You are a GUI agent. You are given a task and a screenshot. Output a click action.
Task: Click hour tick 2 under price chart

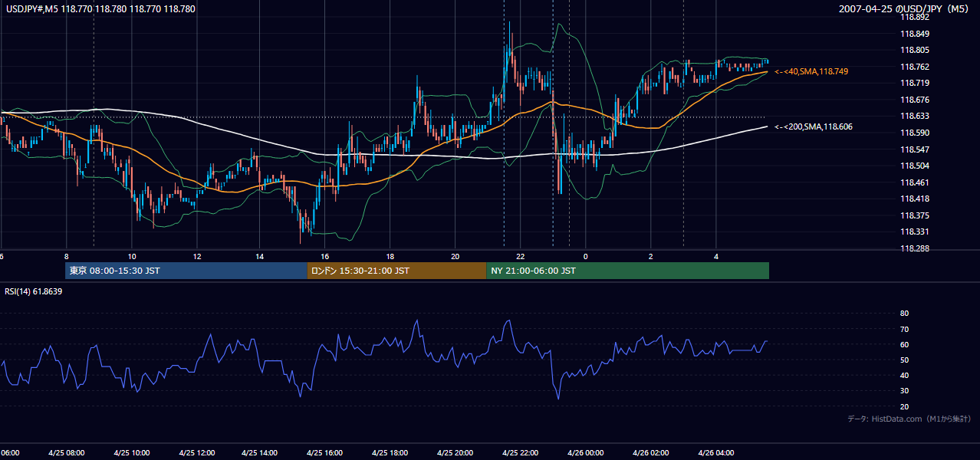click(650, 256)
